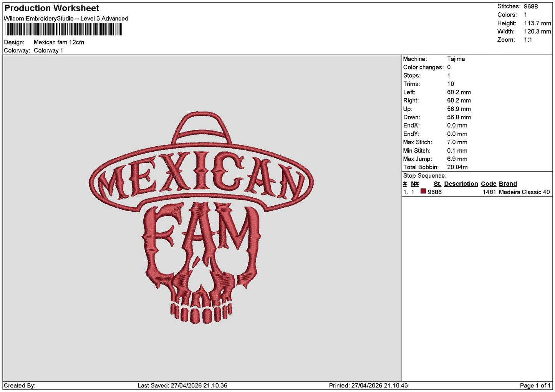Click the 'N#' column header

click(415, 184)
